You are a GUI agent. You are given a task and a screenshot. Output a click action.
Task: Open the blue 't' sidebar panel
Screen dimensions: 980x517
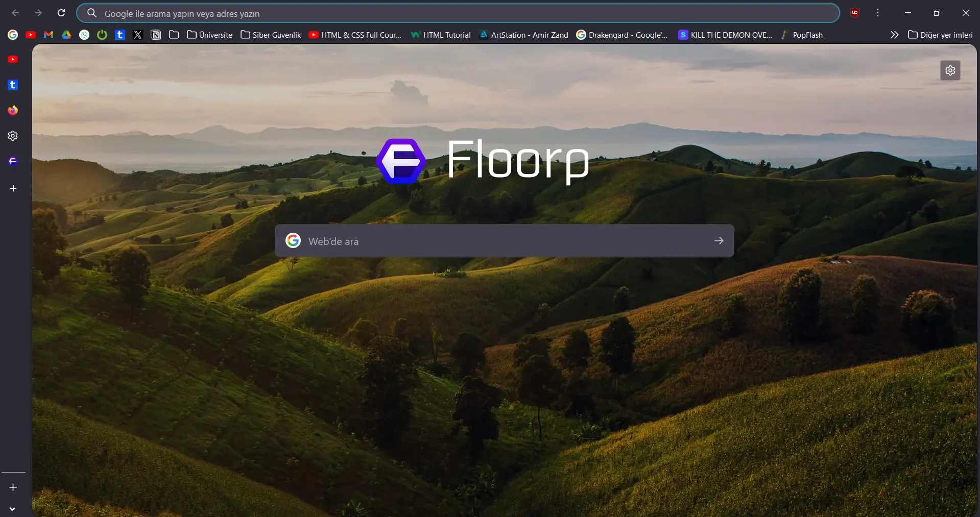point(13,85)
